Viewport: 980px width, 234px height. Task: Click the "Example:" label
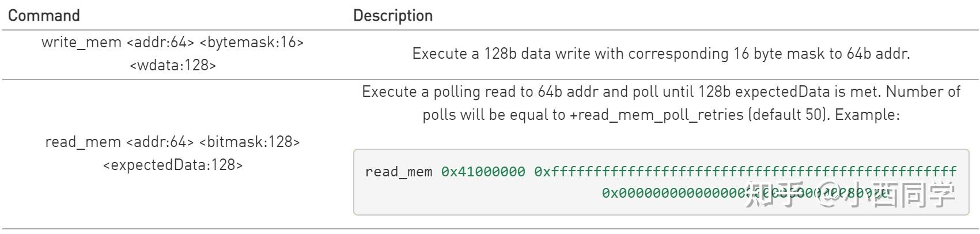(x=867, y=115)
